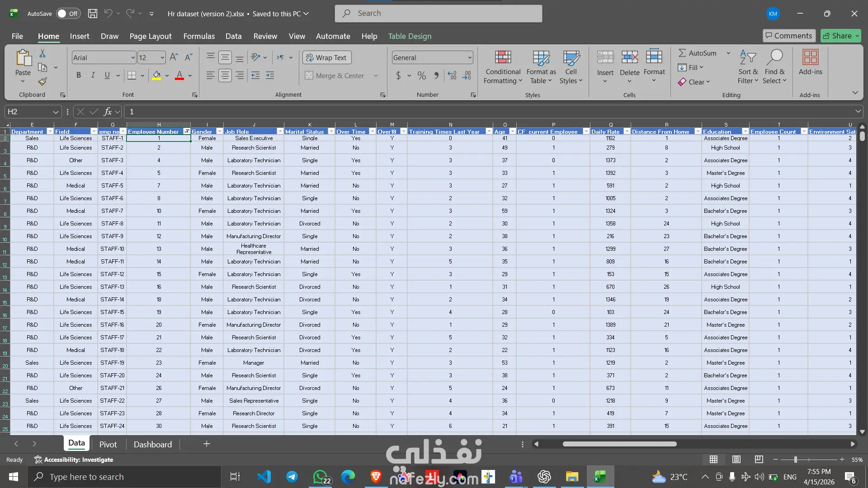Viewport: 868px width, 488px height.
Task: Click the Center align icon
Action: tap(225, 76)
